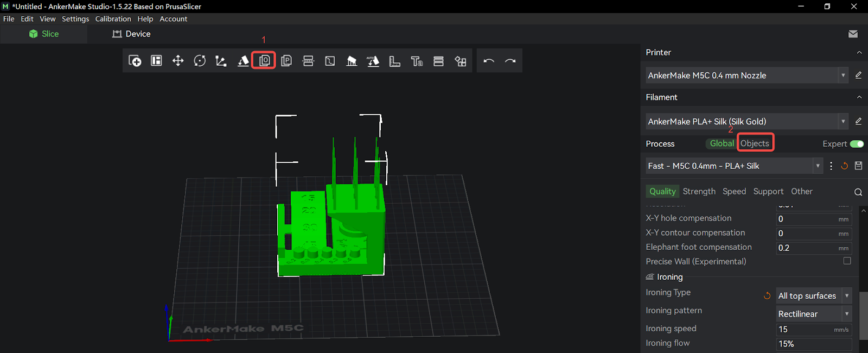Choose the Place on face tool
Screen dimensions: 868x353
coord(243,61)
